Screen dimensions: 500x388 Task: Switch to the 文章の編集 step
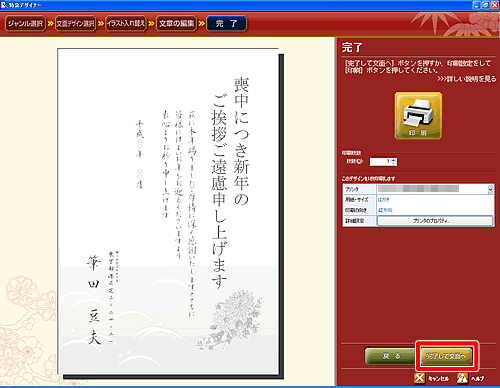[176, 24]
